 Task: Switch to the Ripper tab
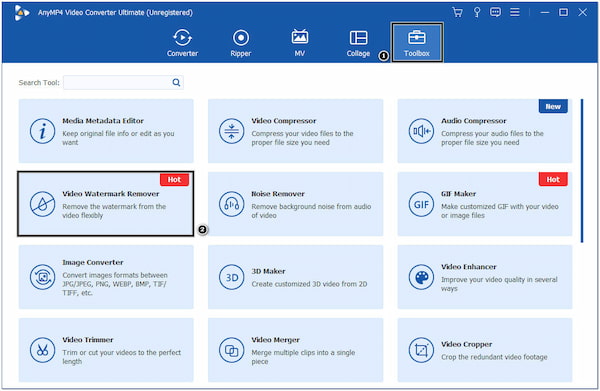(241, 43)
